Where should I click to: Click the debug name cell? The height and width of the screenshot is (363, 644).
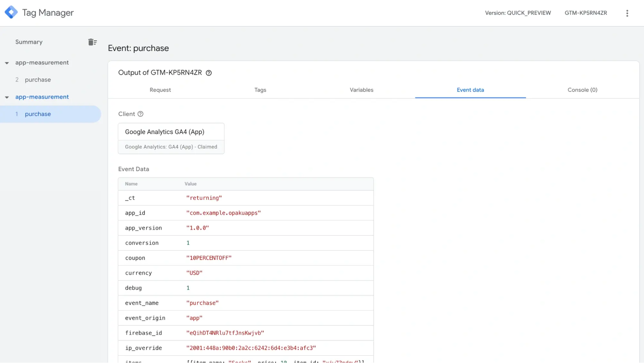click(x=133, y=288)
